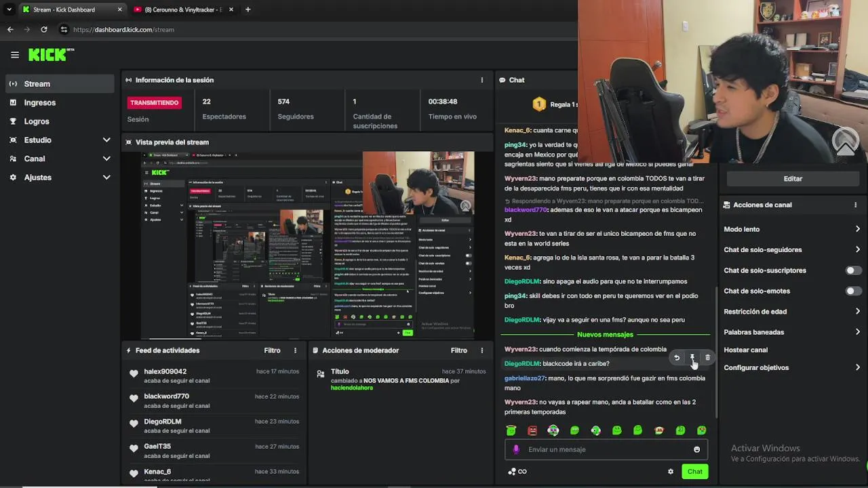Click username Kenac_6 in activity feed
Image resolution: width=868 pixels, height=488 pixels.
pyautogui.click(x=157, y=472)
